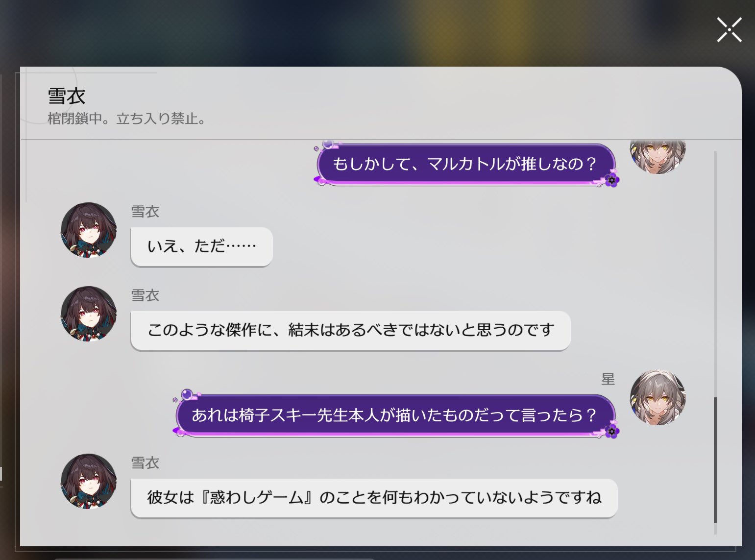Click the upper scrollbar track of the chat
755x560 pixels.
[715, 273]
